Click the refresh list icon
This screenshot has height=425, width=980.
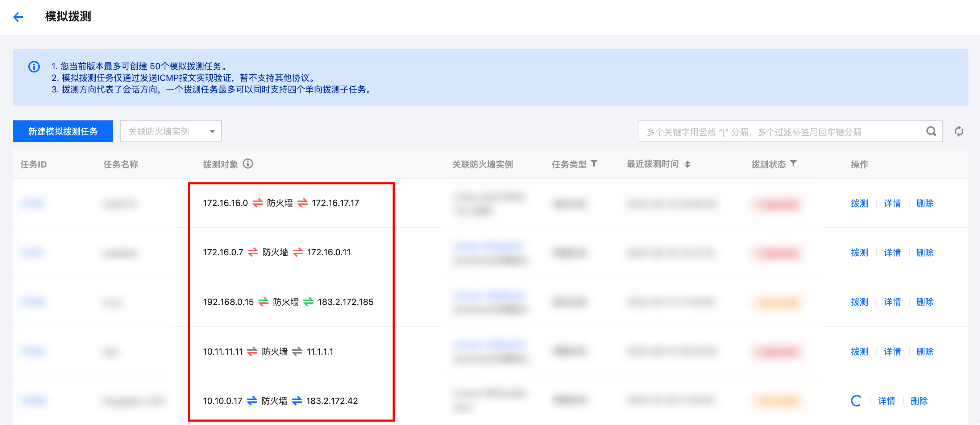[x=959, y=132]
